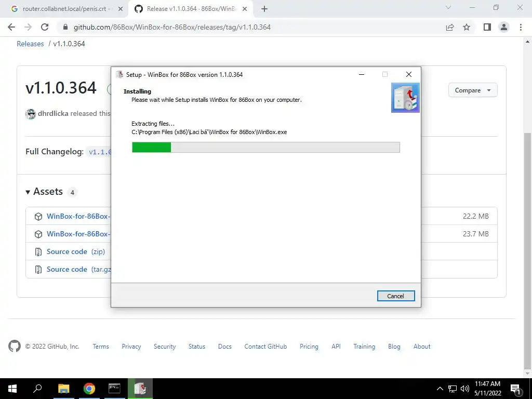
Task: Show hidden system tray icons
Action: [x=440, y=389]
